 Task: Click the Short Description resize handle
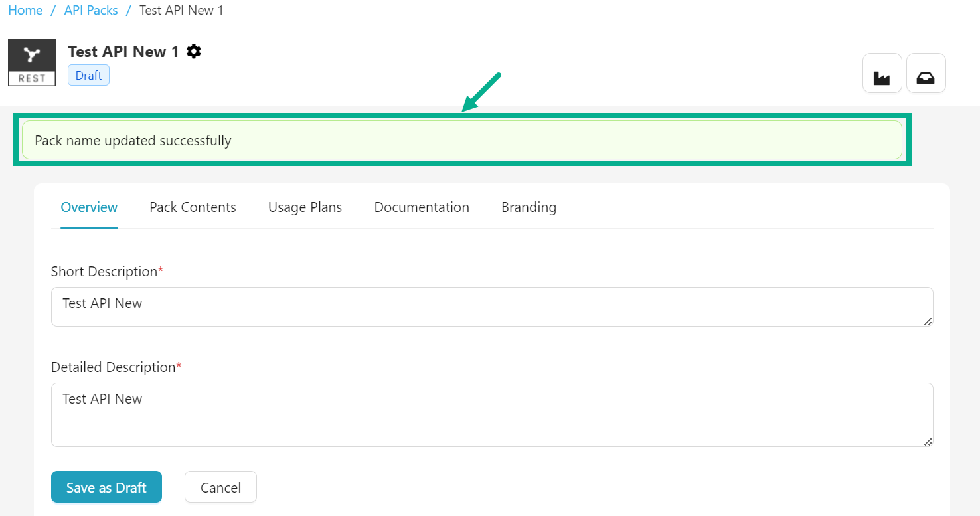pos(928,321)
